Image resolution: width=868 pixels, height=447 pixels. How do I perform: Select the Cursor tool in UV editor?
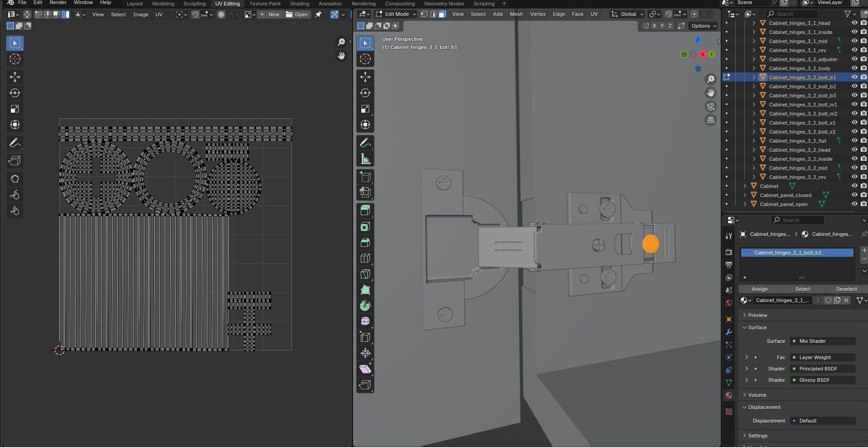click(x=15, y=59)
